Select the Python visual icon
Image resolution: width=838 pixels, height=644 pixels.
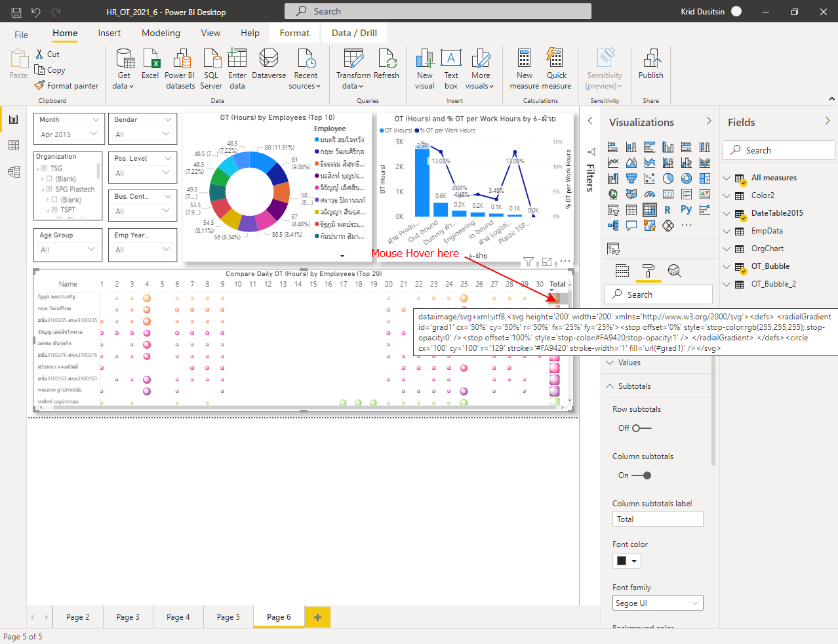[687, 210]
